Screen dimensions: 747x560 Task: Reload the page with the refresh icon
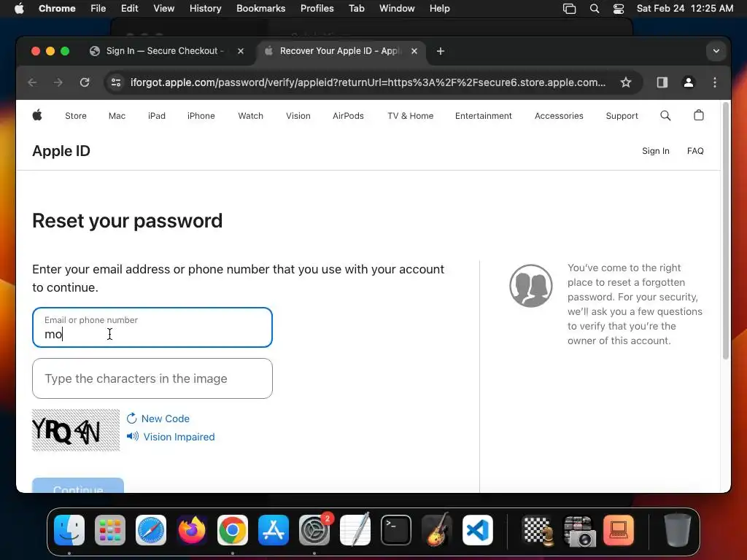tap(85, 82)
